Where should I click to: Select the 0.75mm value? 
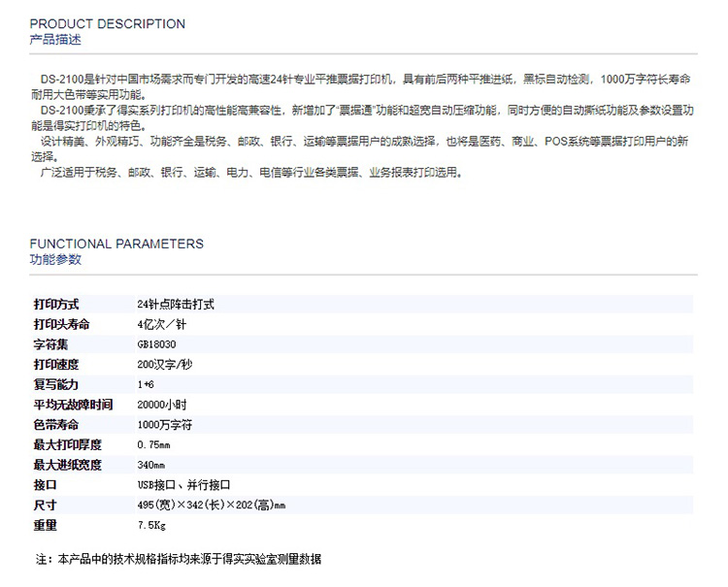point(153,445)
